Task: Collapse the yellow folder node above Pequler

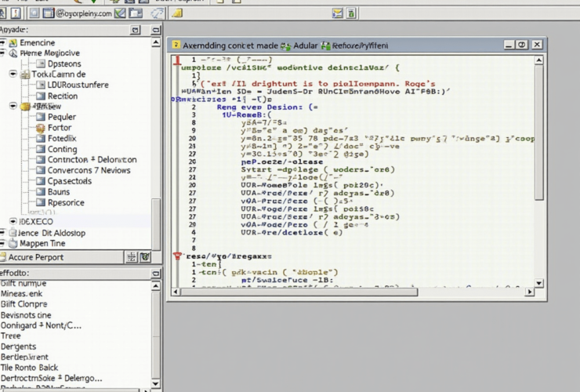Action: click(x=13, y=107)
